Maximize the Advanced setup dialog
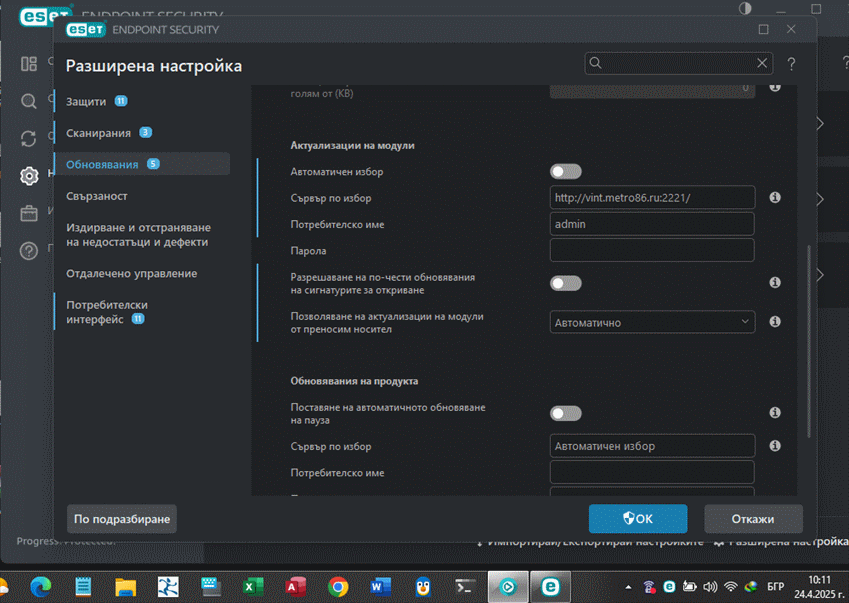The width and height of the screenshot is (849, 603). point(763,29)
